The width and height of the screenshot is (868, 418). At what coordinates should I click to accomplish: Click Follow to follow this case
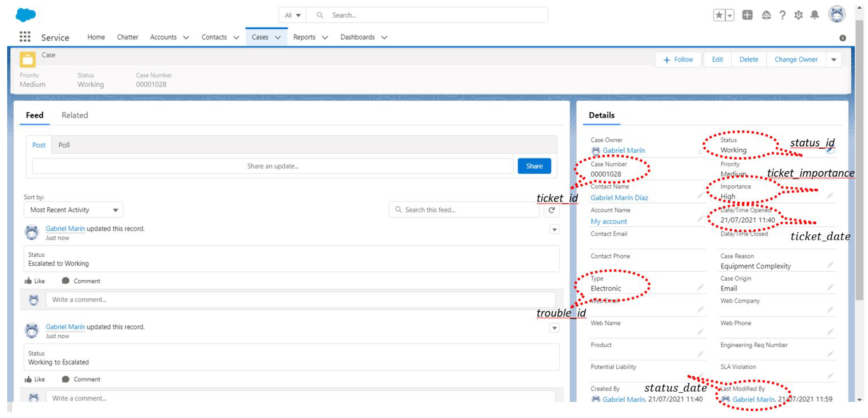coord(678,60)
